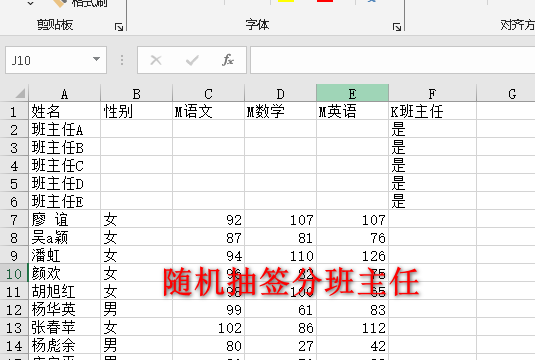
Task: Select row 2 header
Action: pyautogui.click(x=14, y=129)
